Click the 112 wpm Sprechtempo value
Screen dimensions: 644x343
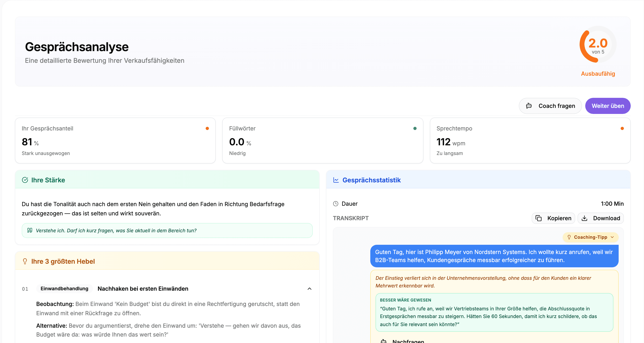(x=451, y=142)
